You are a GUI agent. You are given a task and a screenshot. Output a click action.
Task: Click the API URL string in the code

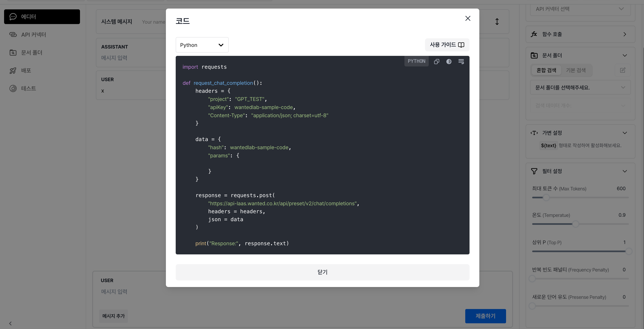[x=282, y=204]
